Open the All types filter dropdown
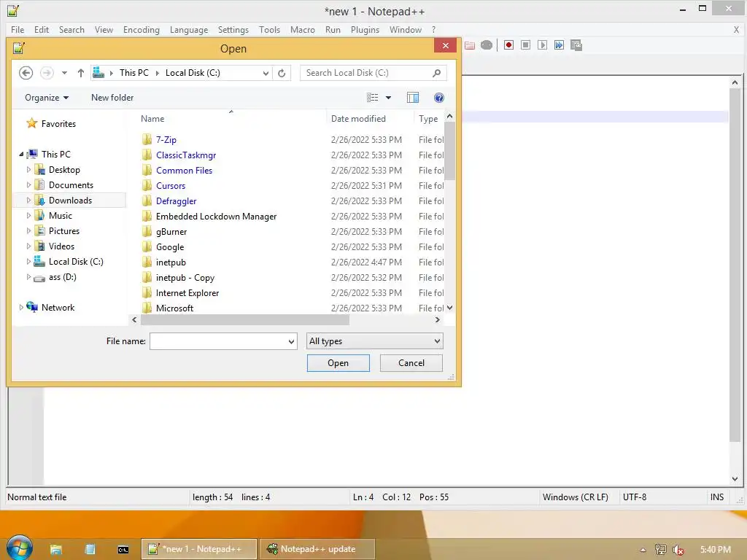Viewport: 747px width, 560px height. coord(437,341)
